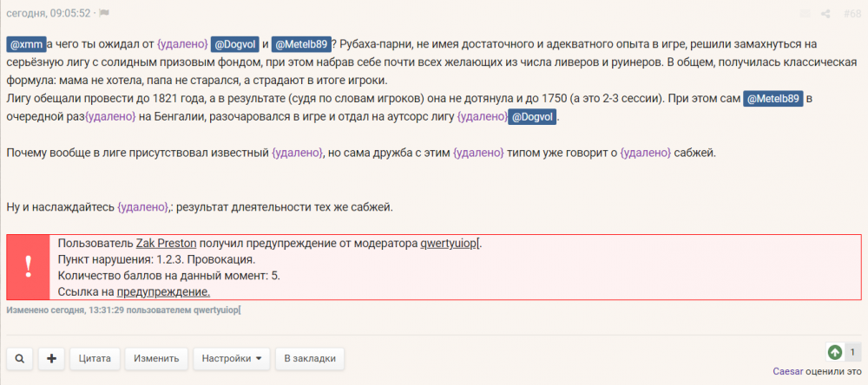
Task: Click the envelope icon near post number
Action: click(806, 13)
